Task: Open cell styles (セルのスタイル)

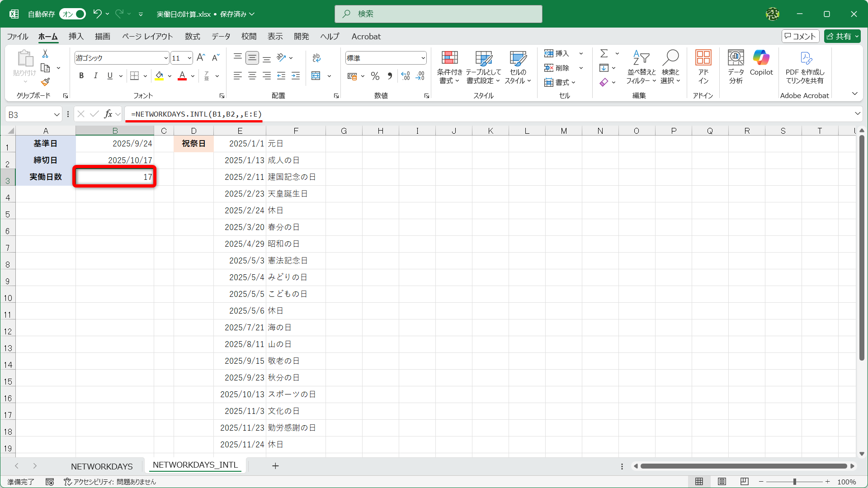Action: click(x=518, y=68)
